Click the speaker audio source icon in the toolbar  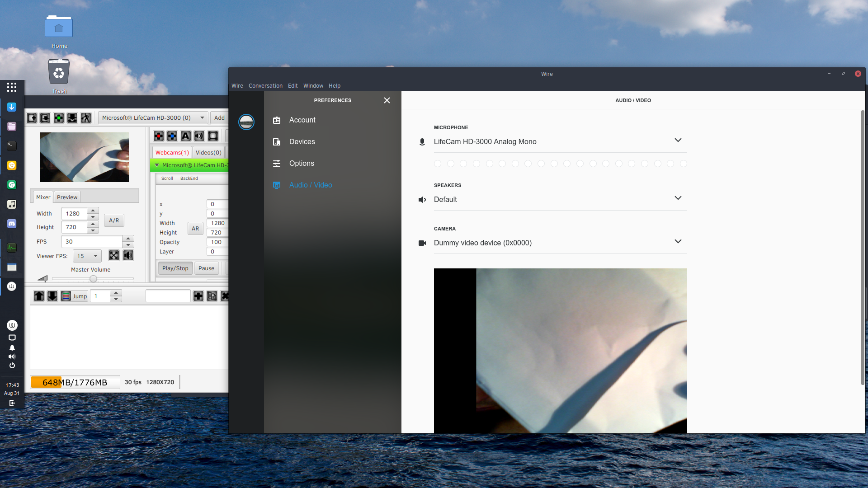click(199, 136)
